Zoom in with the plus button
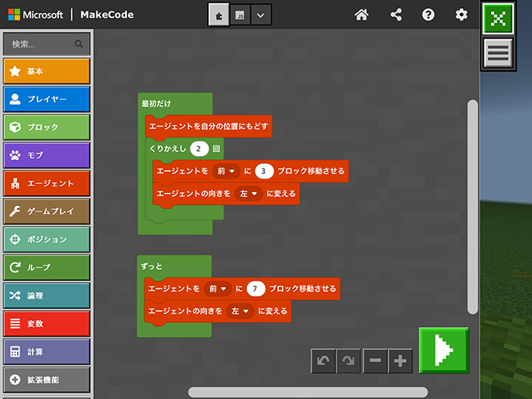Image resolution: width=532 pixels, height=399 pixels. tap(399, 361)
